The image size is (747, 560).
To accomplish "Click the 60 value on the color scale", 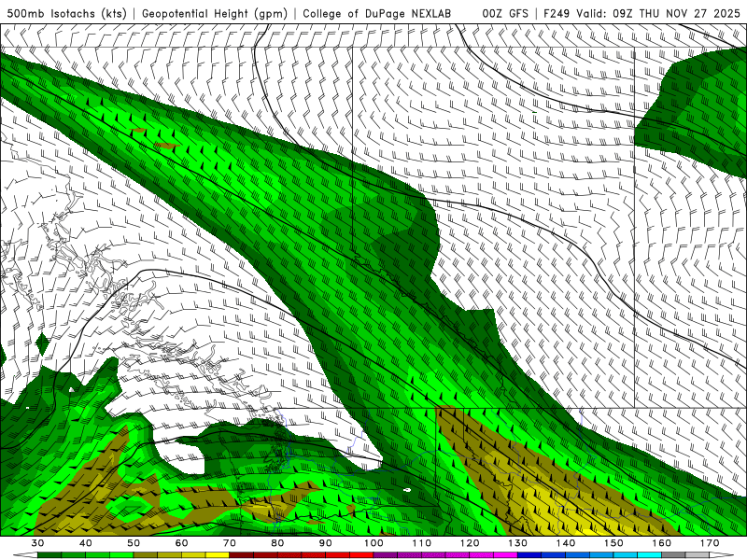I will [181, 543].
